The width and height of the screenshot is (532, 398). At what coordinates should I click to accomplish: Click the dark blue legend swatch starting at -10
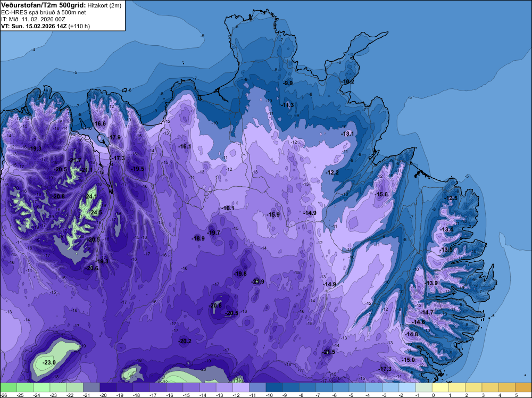[x=274, y=387]
